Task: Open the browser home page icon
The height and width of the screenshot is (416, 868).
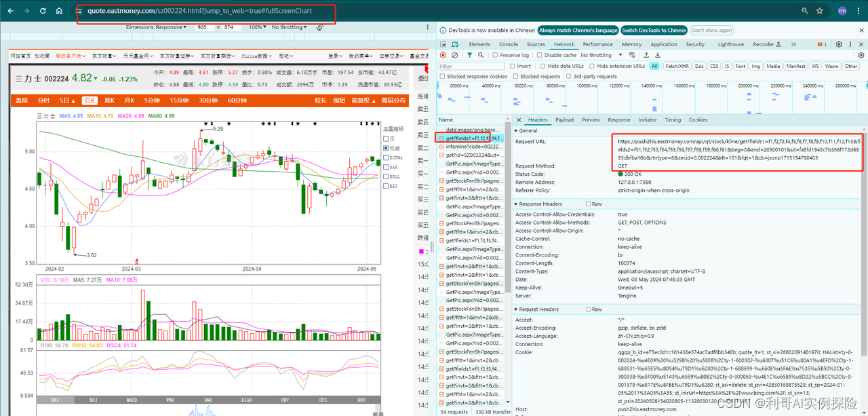Action: pyautogui.click(x=60, y=11)
